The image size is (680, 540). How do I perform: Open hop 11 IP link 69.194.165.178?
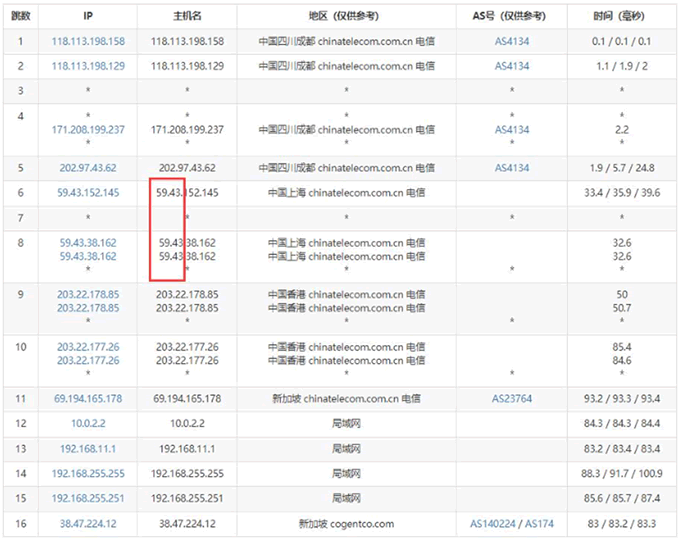click(x=88, y=399)
